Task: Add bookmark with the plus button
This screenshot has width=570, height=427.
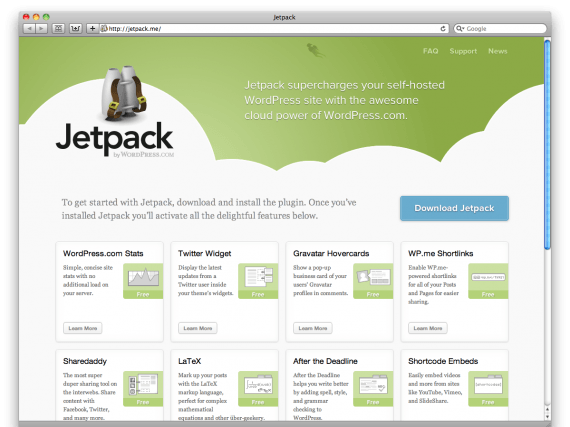Action: click(x=92, y=28)
